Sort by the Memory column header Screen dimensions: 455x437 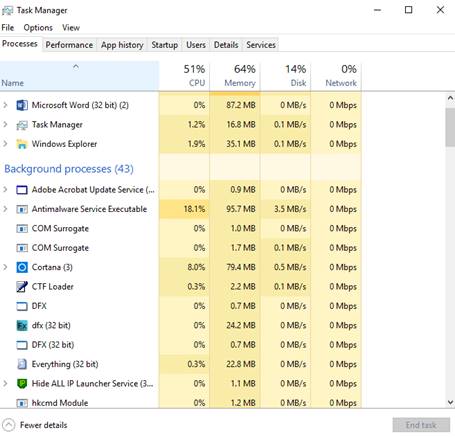click(x=235, y=76)
